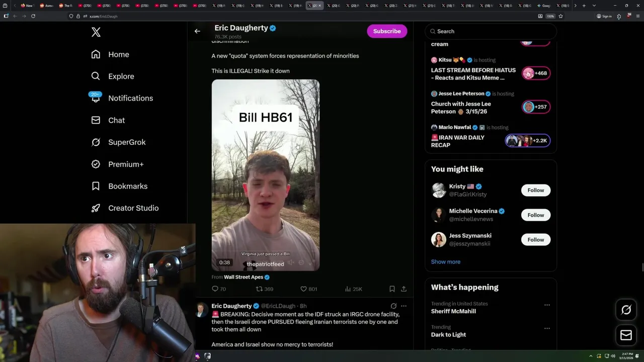Join Church with Jesse Lee Peterson
644x362 pixels.
pos(460,108)
